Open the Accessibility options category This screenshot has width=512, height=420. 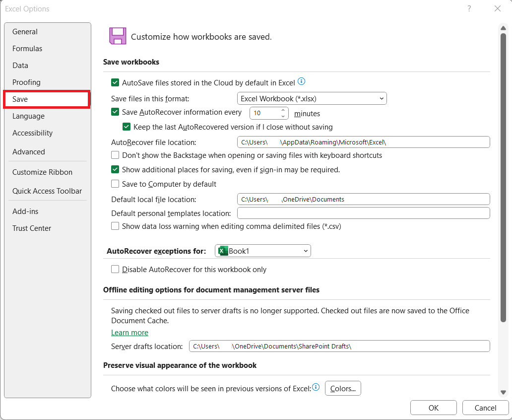pos(47,133)
